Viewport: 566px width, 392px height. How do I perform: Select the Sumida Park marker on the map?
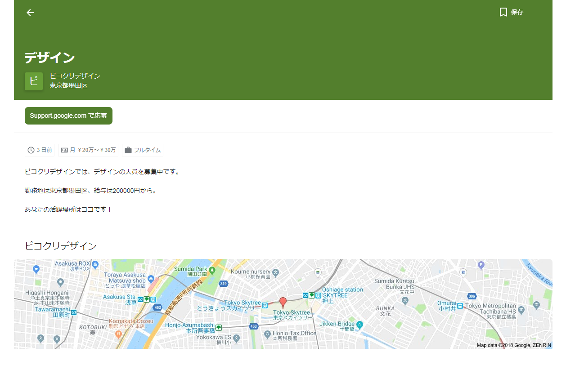213,269
